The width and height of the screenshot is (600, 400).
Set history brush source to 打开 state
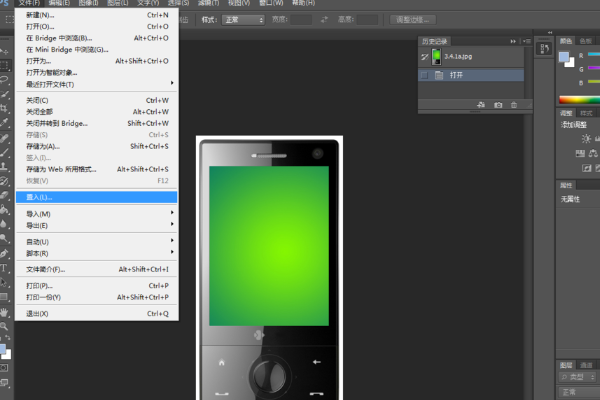click(x=424, y=75)
